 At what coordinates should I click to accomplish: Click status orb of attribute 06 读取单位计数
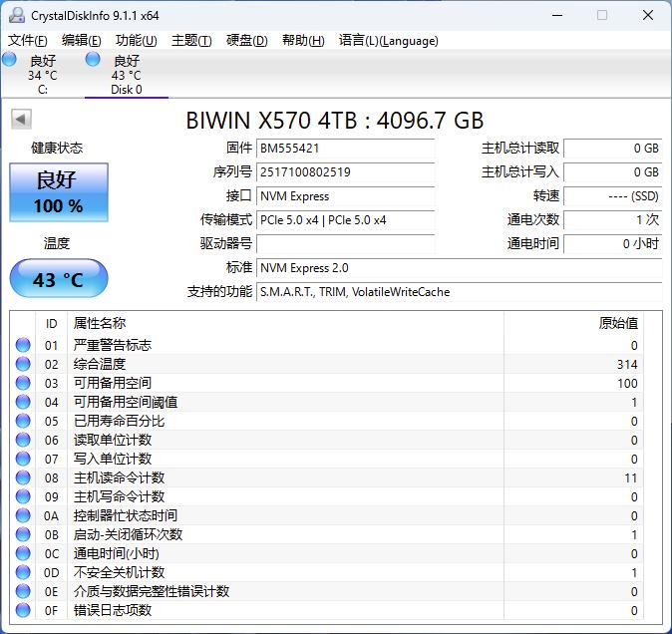(x=23, y=440)
